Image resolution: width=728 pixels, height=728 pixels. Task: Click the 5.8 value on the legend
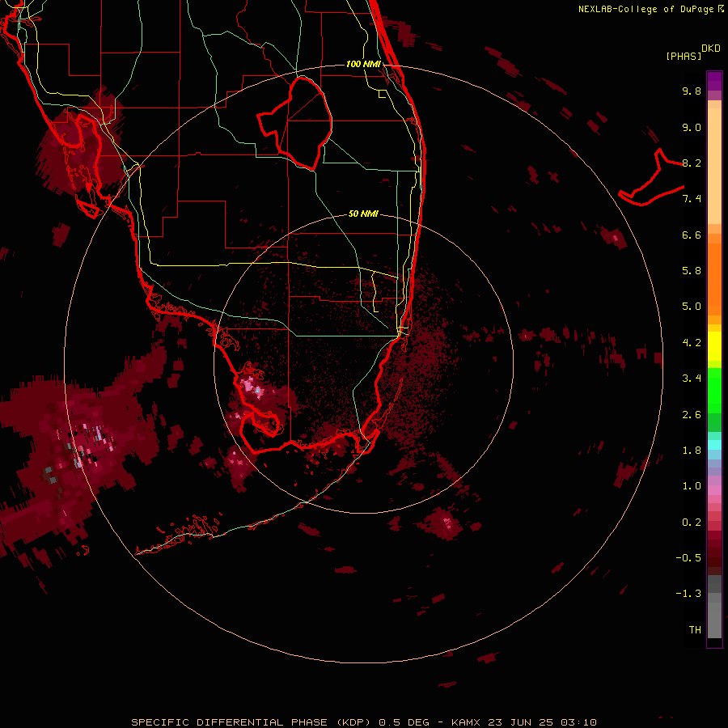pos(692,271)
